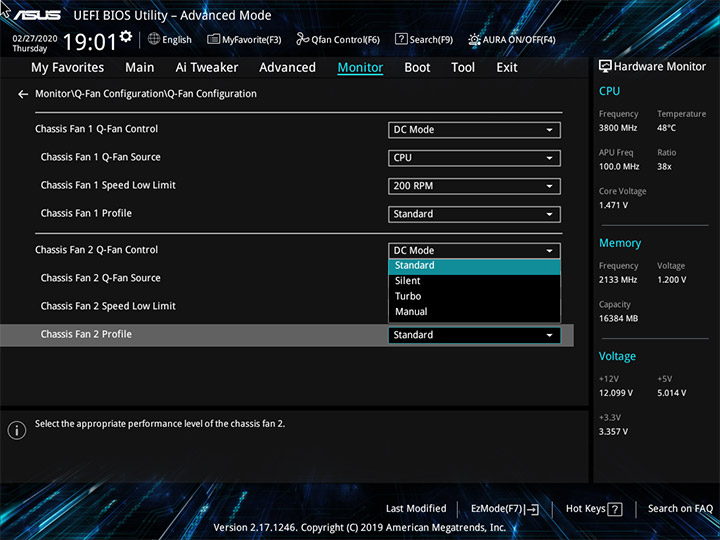This screenshot has width=720, height=540.
Task: Toggle AURA ON/OFF(F4)
Action: [x=512, y=40]
